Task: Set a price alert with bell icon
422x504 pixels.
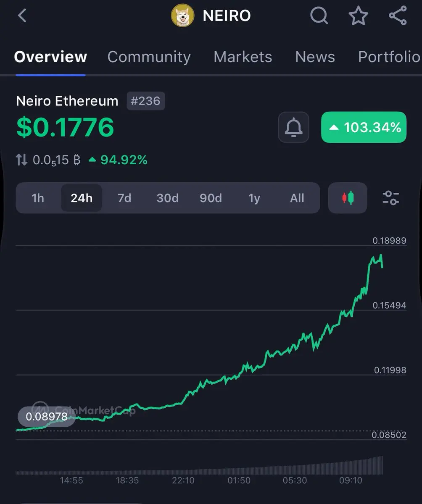Action: [293, 127]
